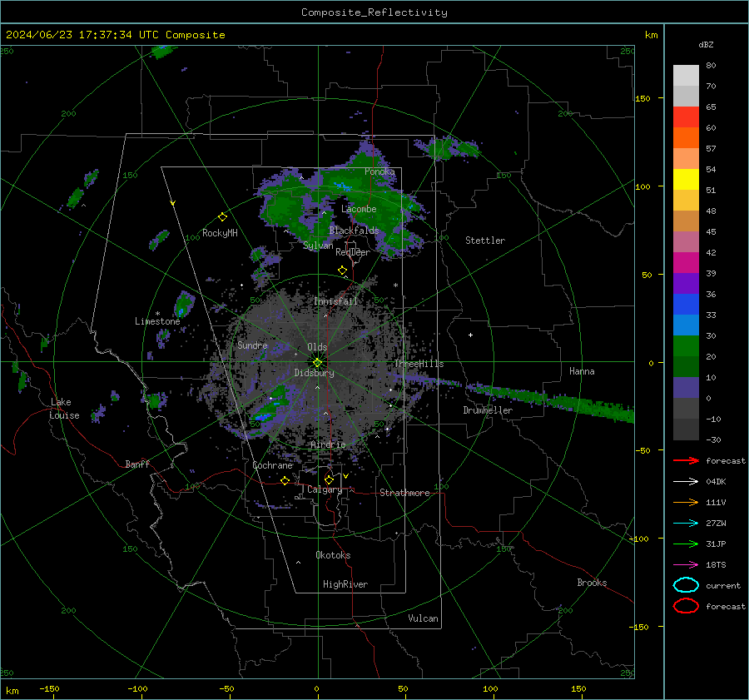749x700 pixels.
Task: Click the 80 dBZ value in the legend
Action: pyautogui.click(x=711, y=66)
